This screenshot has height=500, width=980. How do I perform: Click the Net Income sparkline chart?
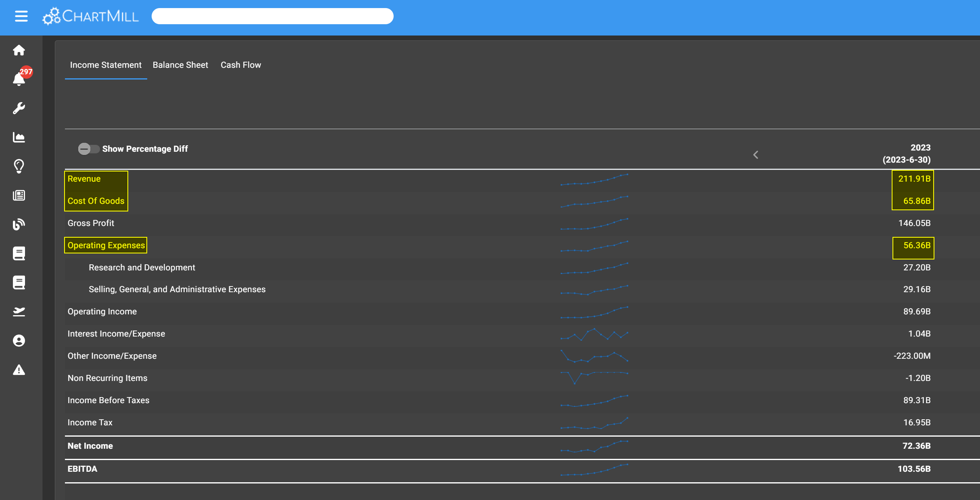pyautogui.click(x=594, y=446)
